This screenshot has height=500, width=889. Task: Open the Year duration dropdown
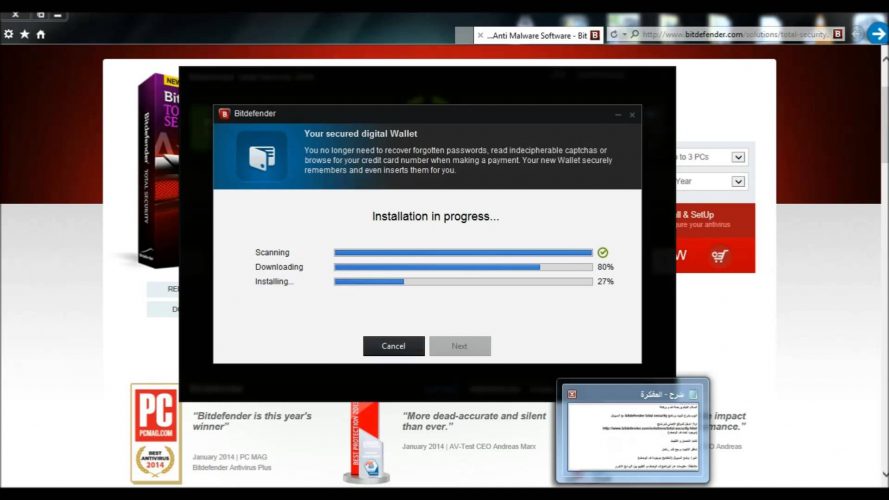pyautogui.click(x=738, y=181)
